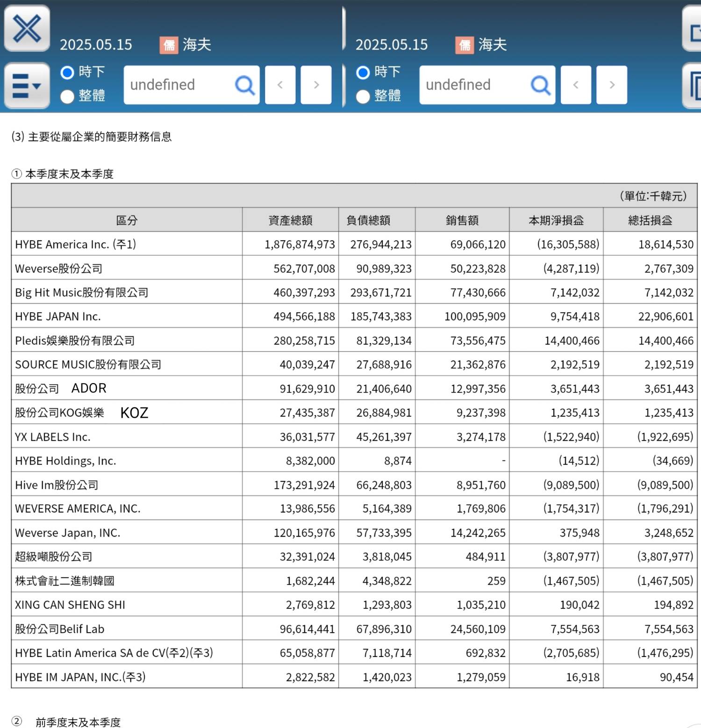
Task: Click the ADOR row name
Action: click(x=89, y=388)
